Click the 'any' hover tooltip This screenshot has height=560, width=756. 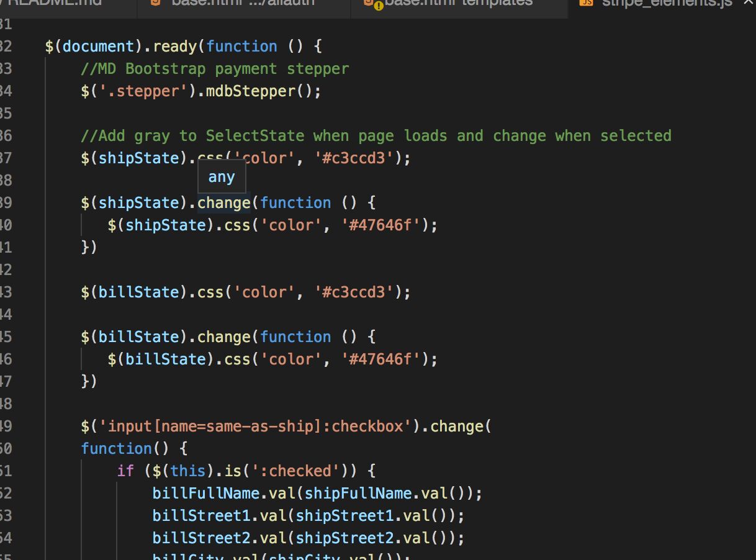222,177
